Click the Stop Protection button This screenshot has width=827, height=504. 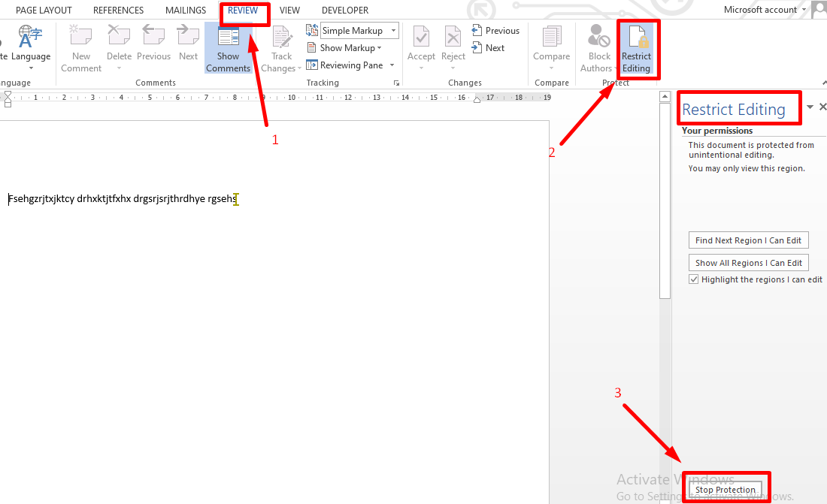click(725, 488)
